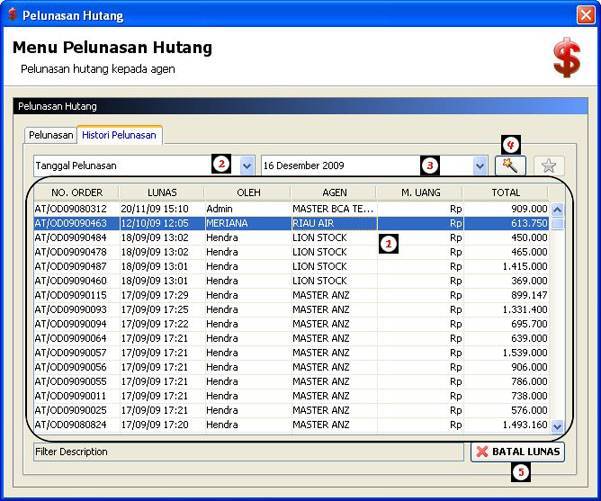601x501 pixels.
Task: Click the M. UANG column header
Action: [x=420, y=192]
